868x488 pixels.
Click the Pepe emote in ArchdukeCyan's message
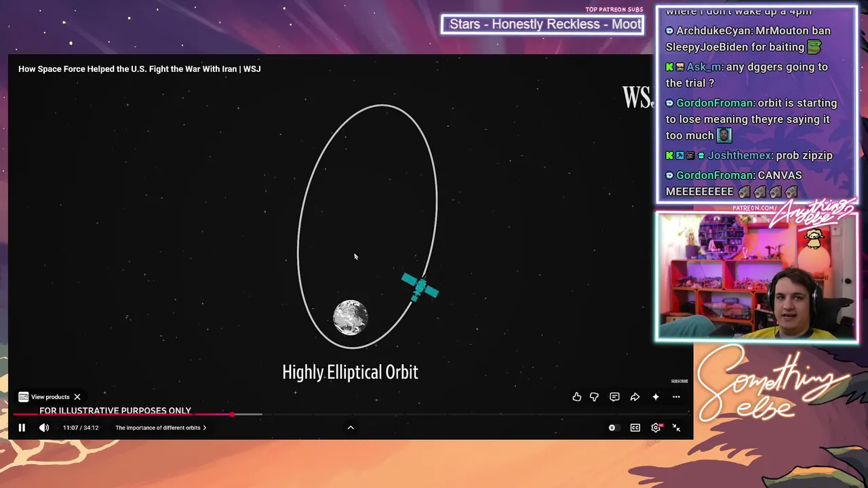pyautogui.click(x=814, y=47)
